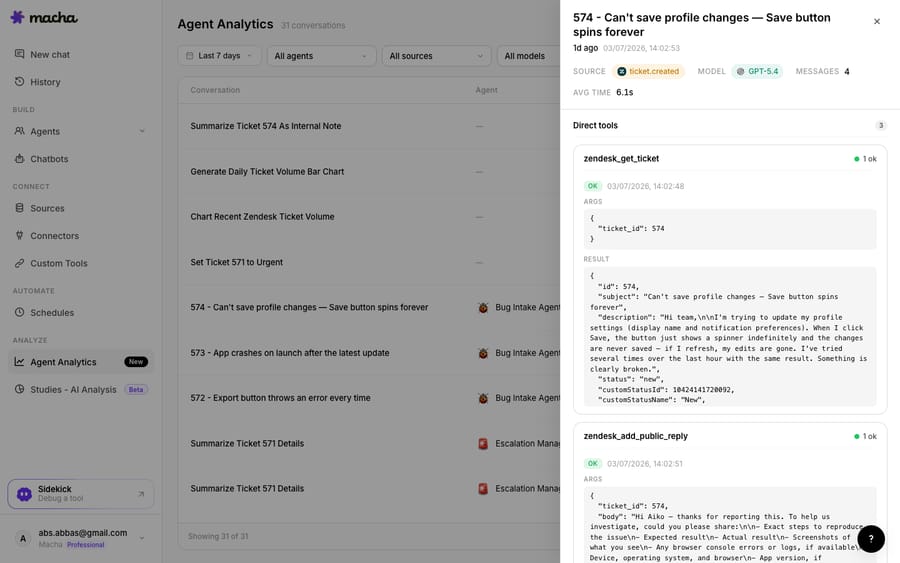Click the ticket.created source badge

(648, 71)
